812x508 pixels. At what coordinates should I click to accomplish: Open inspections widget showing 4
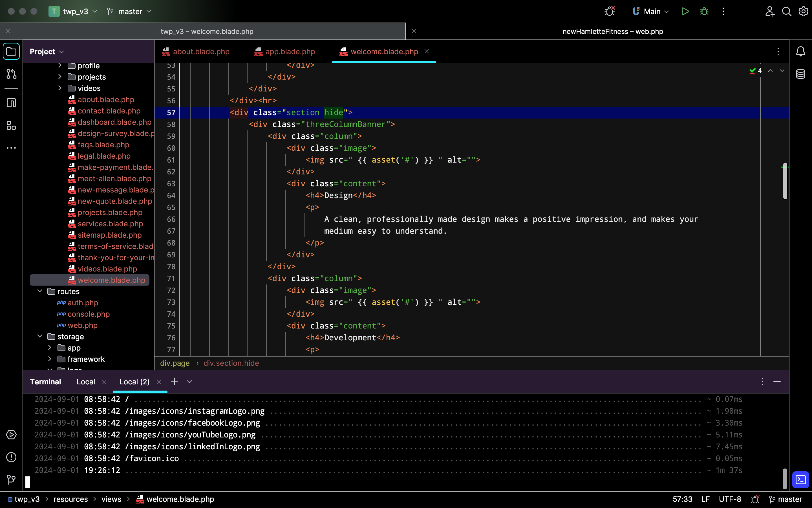[756, 71]
